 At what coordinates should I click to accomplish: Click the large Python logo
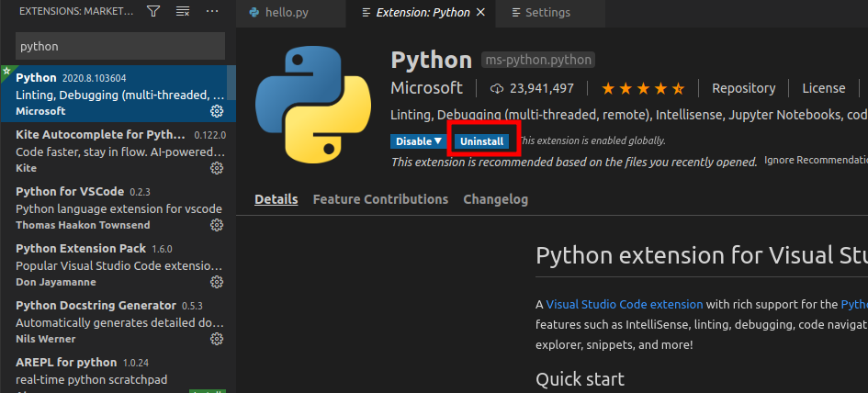(313, 105)
